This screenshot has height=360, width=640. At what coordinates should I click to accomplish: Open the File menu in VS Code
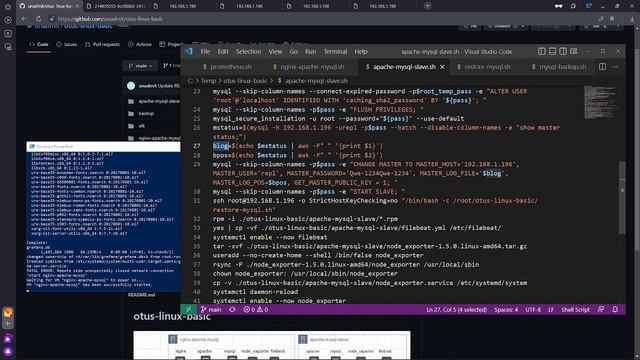click(205, 52)
